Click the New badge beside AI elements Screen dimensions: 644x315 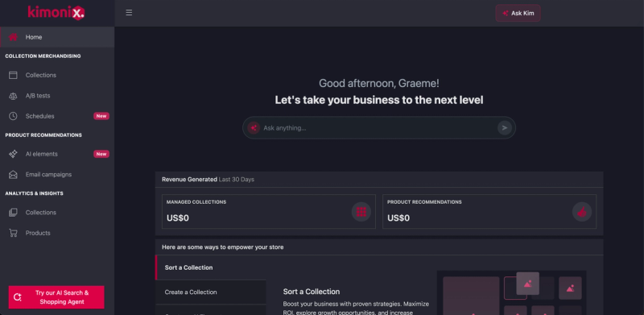(x=101, y=154)
